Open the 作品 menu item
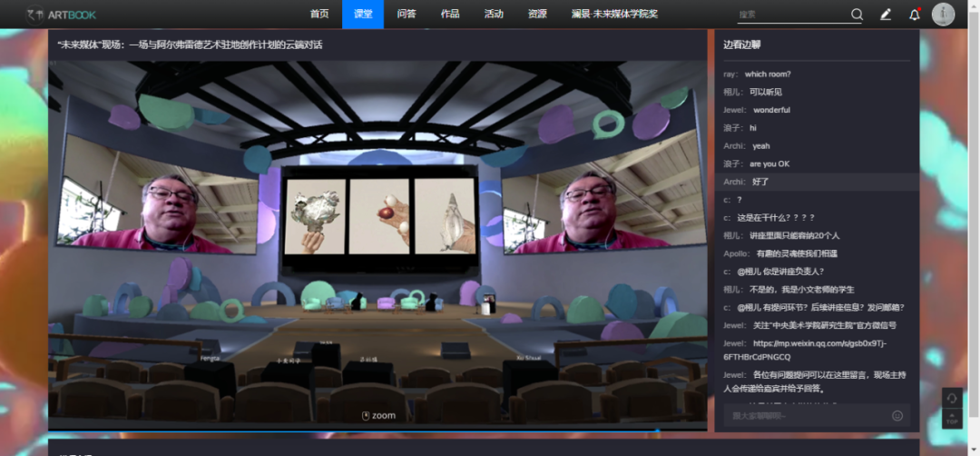This screenshot has width=980, height=456. click(x=450, y=15)
